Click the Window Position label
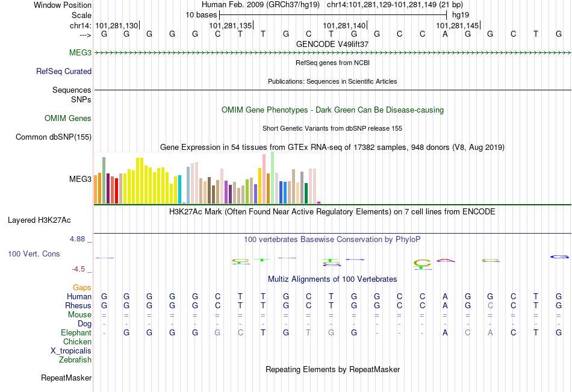This screenshot has height=392, width=572. point(63,5)
